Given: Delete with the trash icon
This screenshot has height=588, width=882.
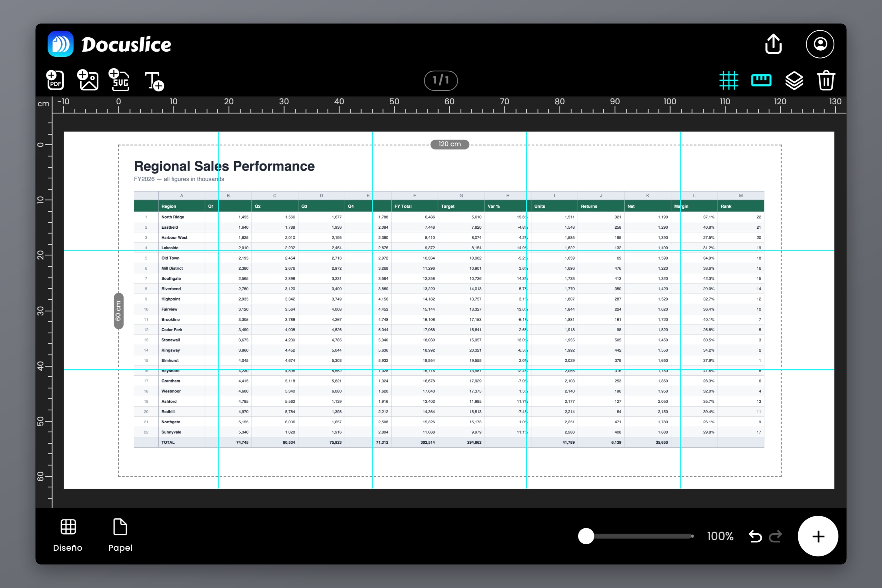Looking at the screenshot, I should [826, 80].
